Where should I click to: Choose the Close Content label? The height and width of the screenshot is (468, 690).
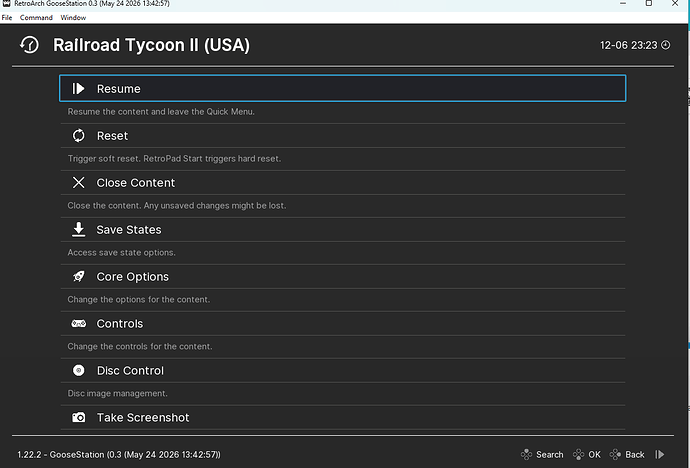tap(136, 183)
